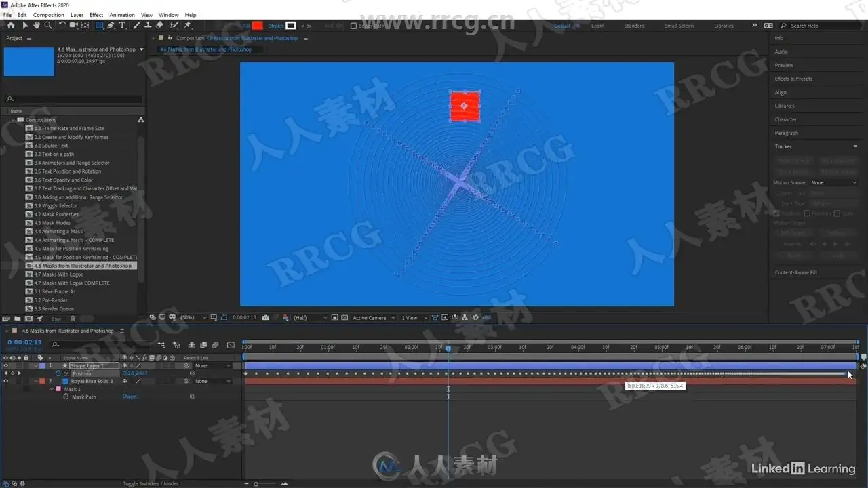Collapse the Mask 1 group
The image size is (868, 488).
52,389
